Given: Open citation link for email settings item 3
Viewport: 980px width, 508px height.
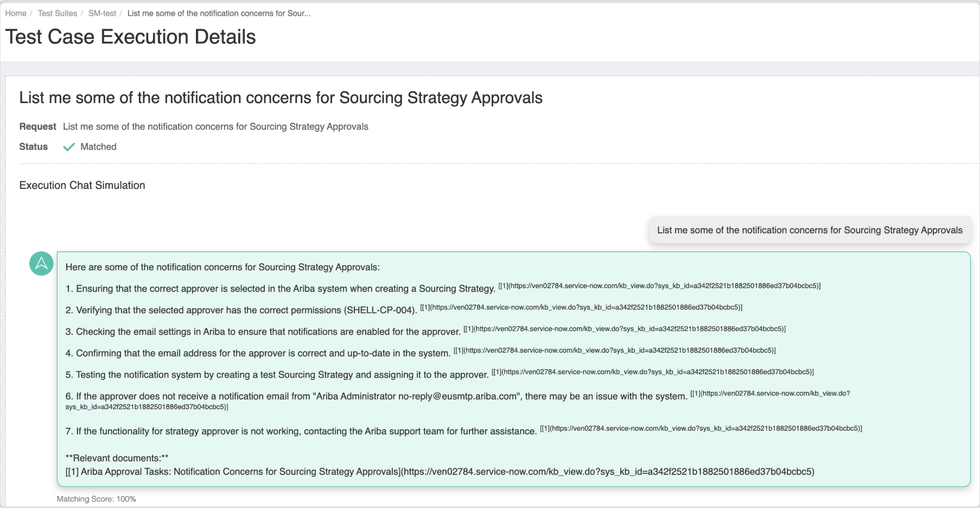Looking at the screenshot, I should [x=625, y=329].
